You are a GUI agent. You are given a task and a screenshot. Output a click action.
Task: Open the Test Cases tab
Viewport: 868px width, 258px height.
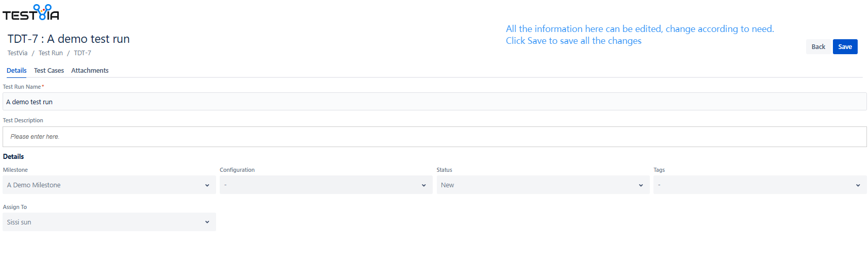pyautogui.click(x=49, y=71)
